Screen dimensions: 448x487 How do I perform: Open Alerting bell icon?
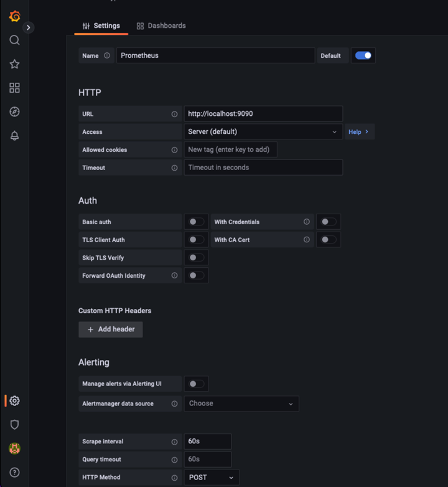point(14,136)
